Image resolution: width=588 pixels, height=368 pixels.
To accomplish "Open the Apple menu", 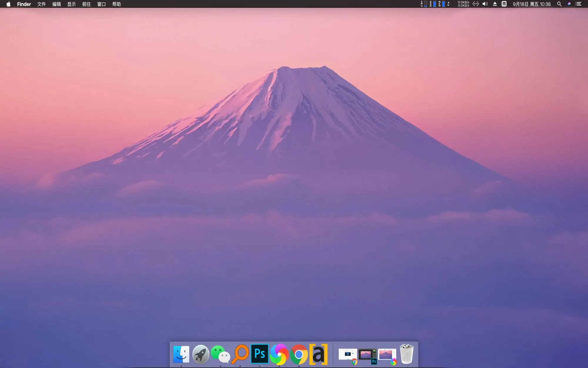I will (9, 4).
